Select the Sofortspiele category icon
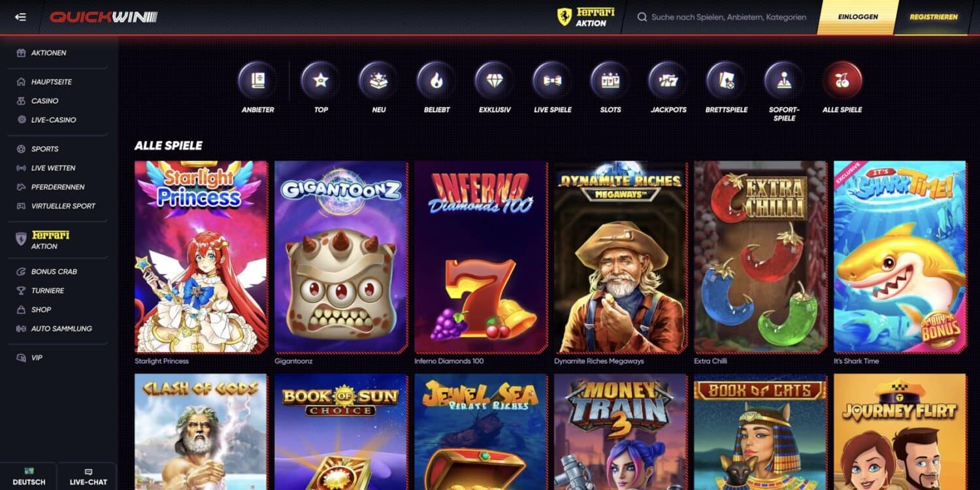 click(x=784, y=80)
